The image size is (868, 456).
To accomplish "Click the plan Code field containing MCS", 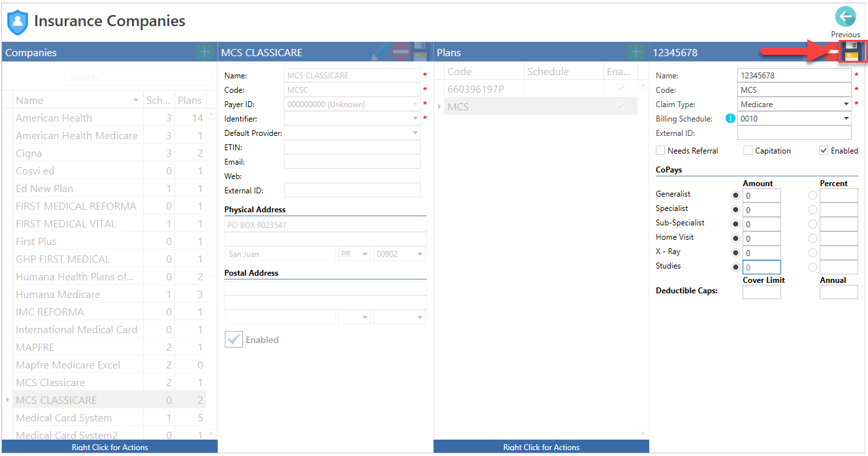I will [794, 90].
